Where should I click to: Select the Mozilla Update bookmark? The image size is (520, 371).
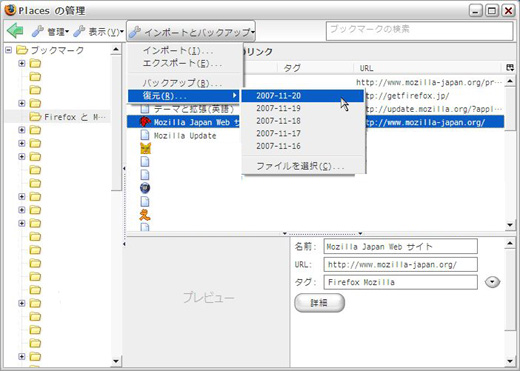click(x=185, y=136)
